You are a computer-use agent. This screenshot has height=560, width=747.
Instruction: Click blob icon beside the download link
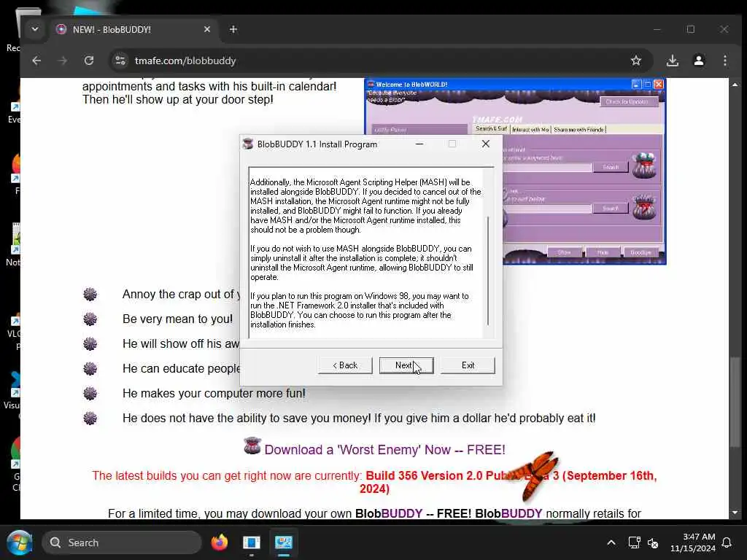click(252, 446)
